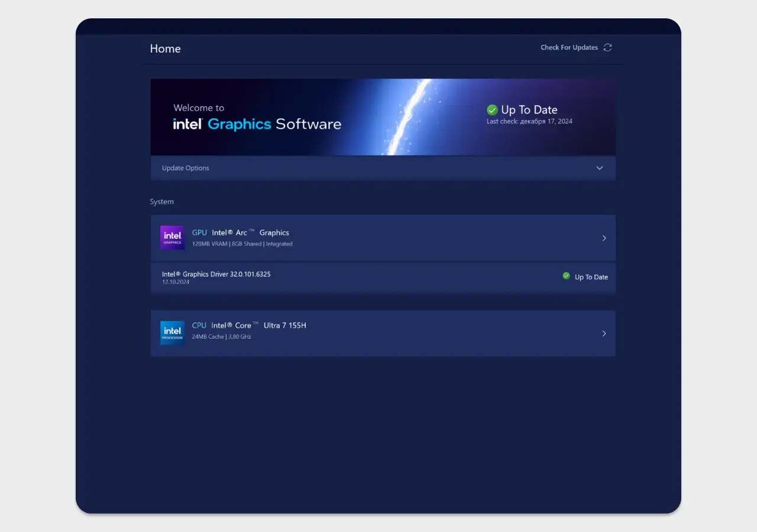Click the Home page title

tap(166, 48)
